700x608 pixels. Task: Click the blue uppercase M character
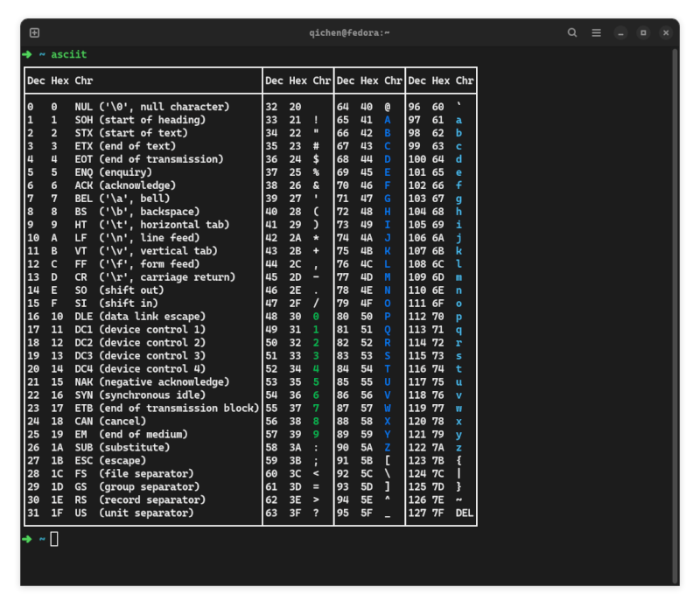coord(388,277)
